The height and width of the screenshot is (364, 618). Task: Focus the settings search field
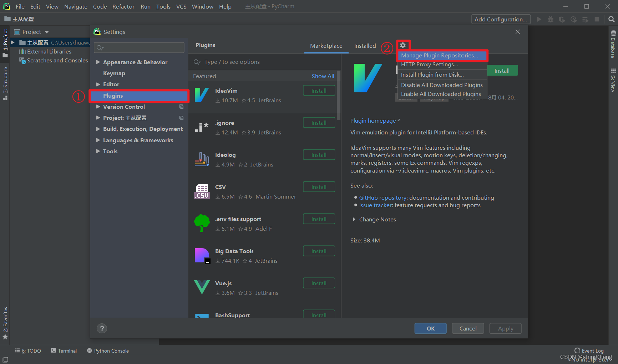[139, 47]
